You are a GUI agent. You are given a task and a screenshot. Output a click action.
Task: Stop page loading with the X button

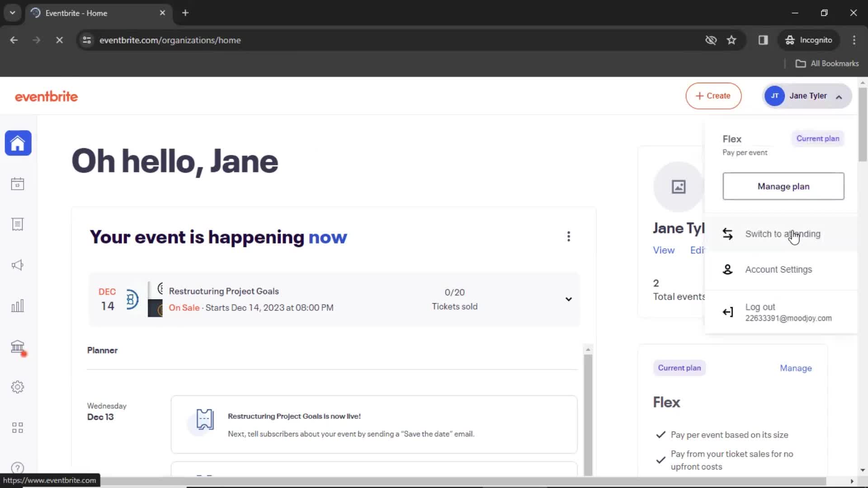[x=59, y=40]
